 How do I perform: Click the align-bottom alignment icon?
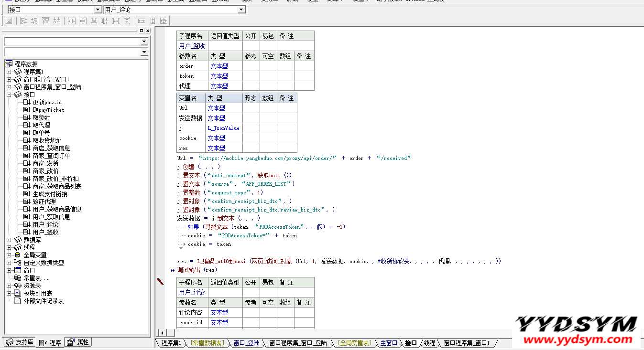[x=58, y=21]
